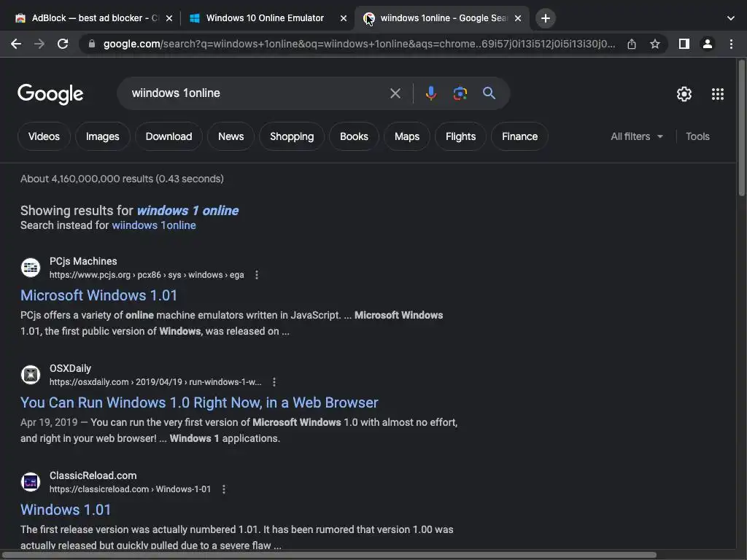The height and width of the screenshot is (560, 747).
Task: Click the horizontal page scrollbar
Action: tap(329, 555)
